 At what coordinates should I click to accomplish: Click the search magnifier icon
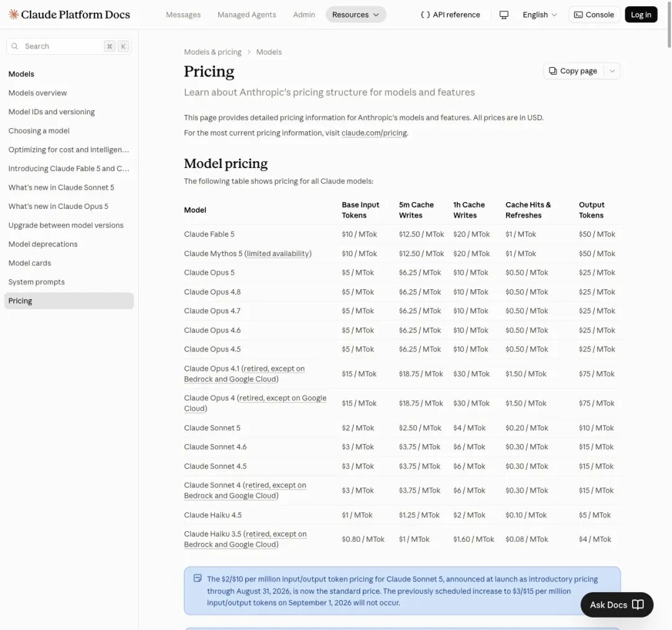coord(15,46)
